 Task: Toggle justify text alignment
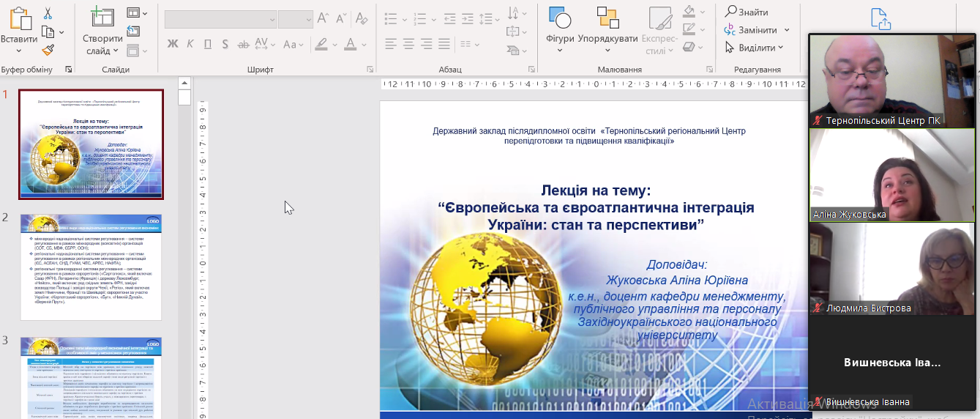tap(444, 44)
